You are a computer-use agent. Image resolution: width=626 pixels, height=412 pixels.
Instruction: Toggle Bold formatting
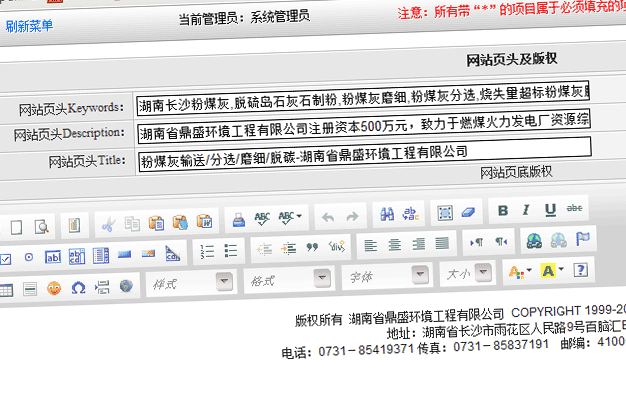[503, 210]
